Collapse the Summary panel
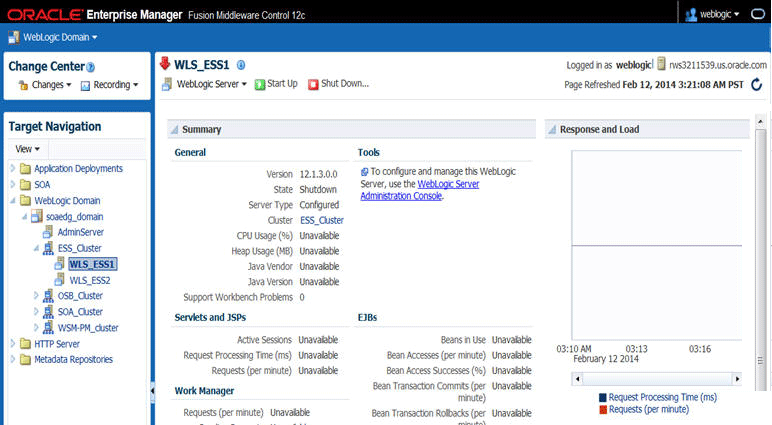 (174, 130)
